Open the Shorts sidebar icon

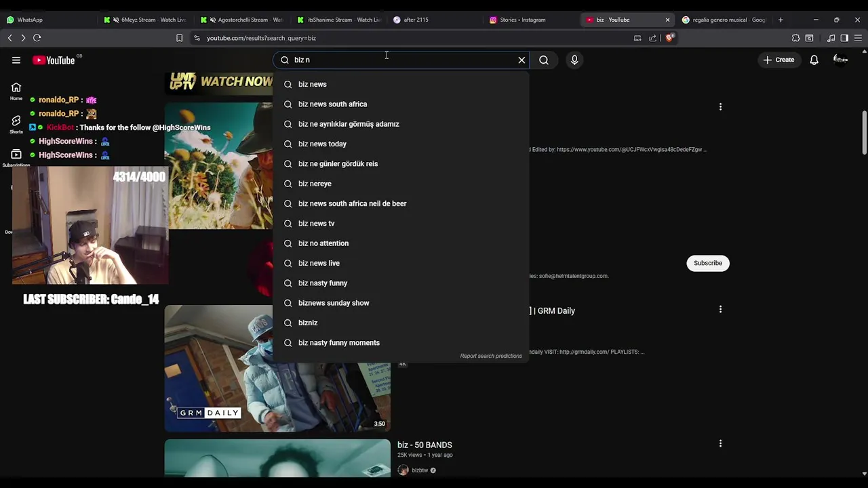pos(16,124)
